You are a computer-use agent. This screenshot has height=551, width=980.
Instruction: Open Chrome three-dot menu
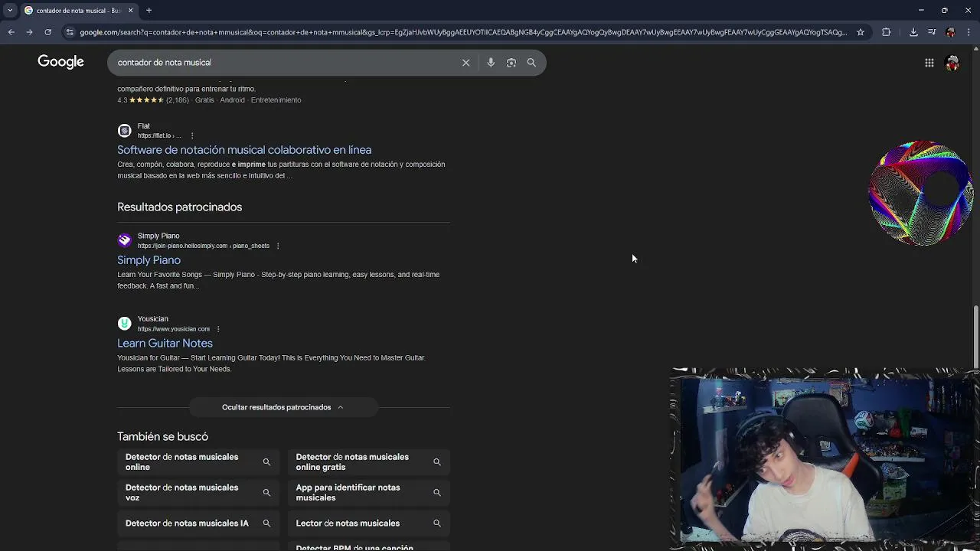tap(969, 32)
